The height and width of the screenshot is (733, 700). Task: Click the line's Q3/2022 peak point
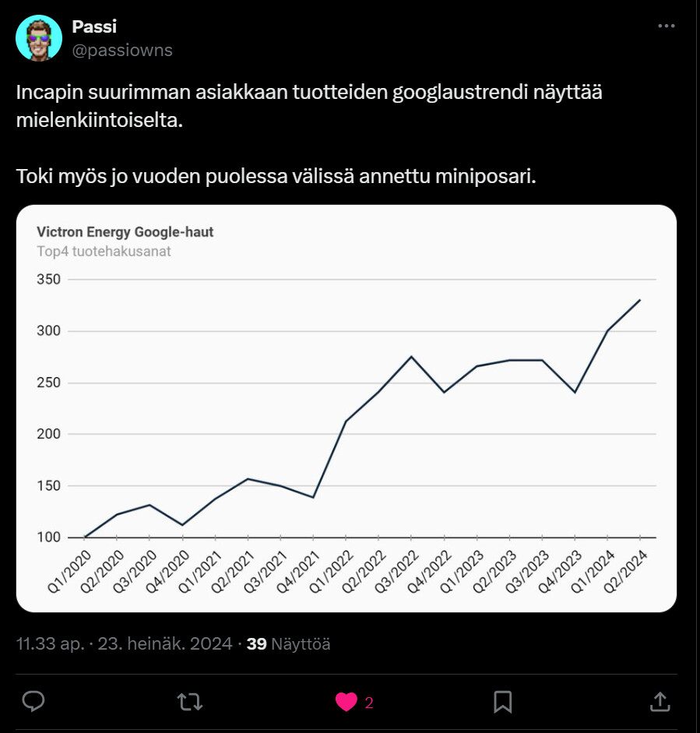(x=411, y=357)
